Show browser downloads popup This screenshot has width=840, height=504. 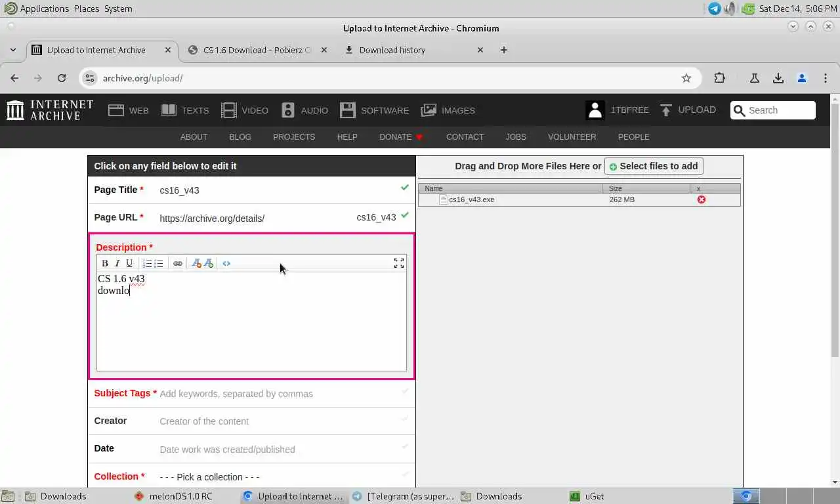tap(778, 78)
